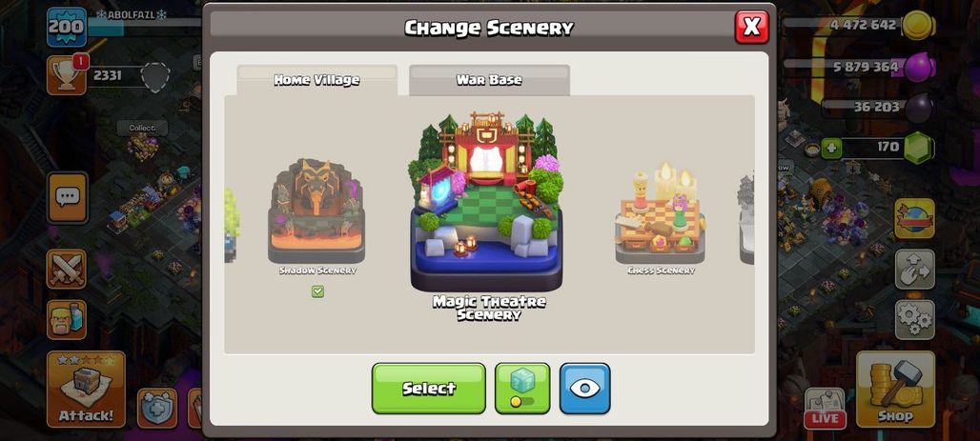This screenshot has width=980, height=441.
Task: Toggle the green checkbox under Shadow Scenery
Action: (x=317, y=291)
